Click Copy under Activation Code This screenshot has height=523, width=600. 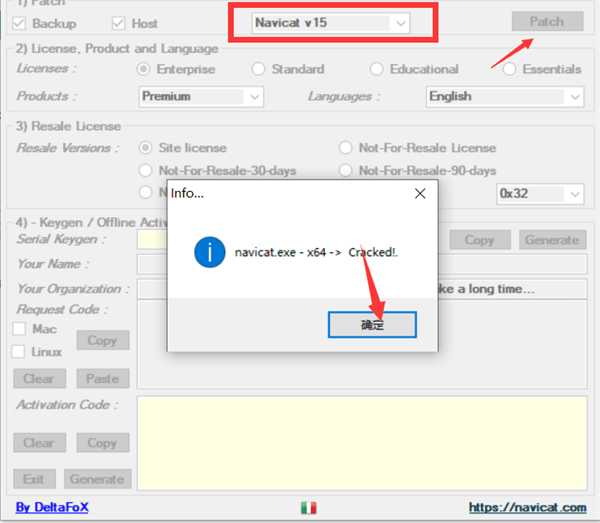pos(103,443)
